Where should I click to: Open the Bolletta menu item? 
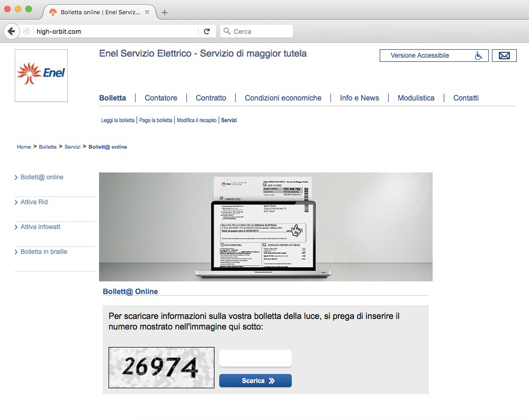(x=112, y=98)
